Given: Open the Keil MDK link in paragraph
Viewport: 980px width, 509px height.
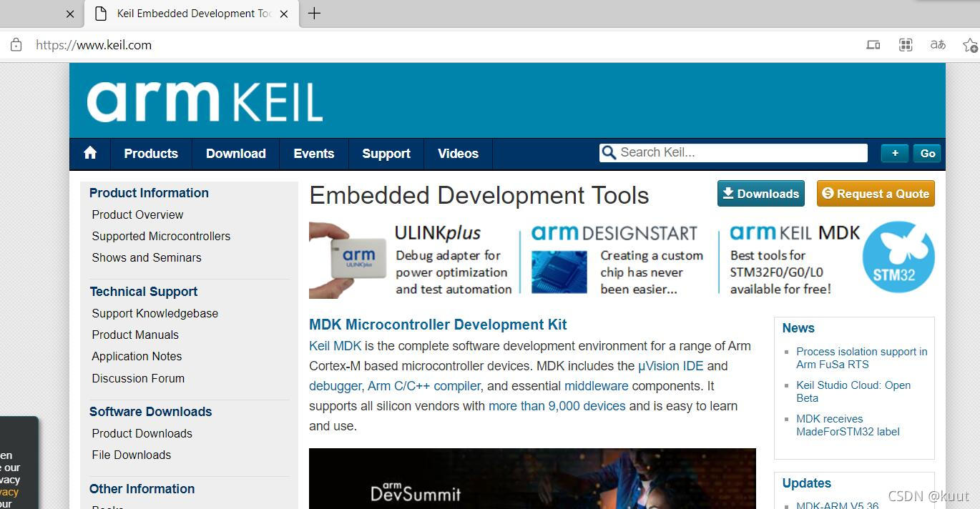Looking at the screenshot, I should pyautogui.click(x=335, y=346).
